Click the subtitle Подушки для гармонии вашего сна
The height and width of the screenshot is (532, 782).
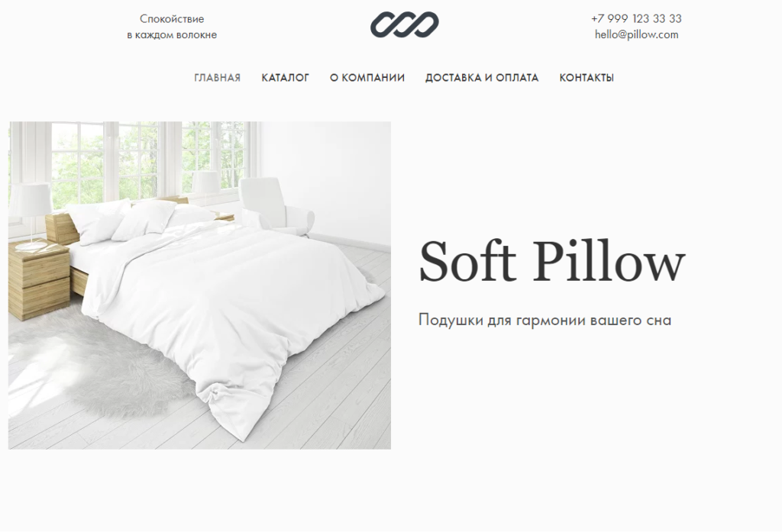tap(544, 320)
